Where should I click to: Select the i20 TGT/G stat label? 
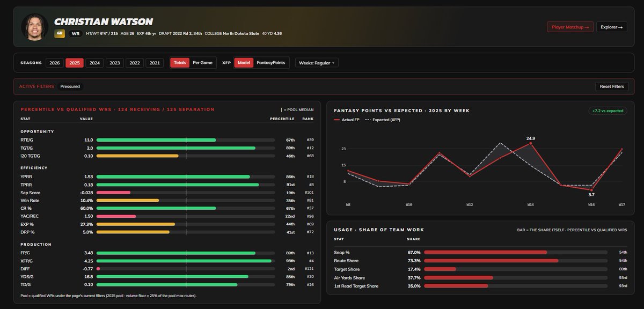[30, 156]
